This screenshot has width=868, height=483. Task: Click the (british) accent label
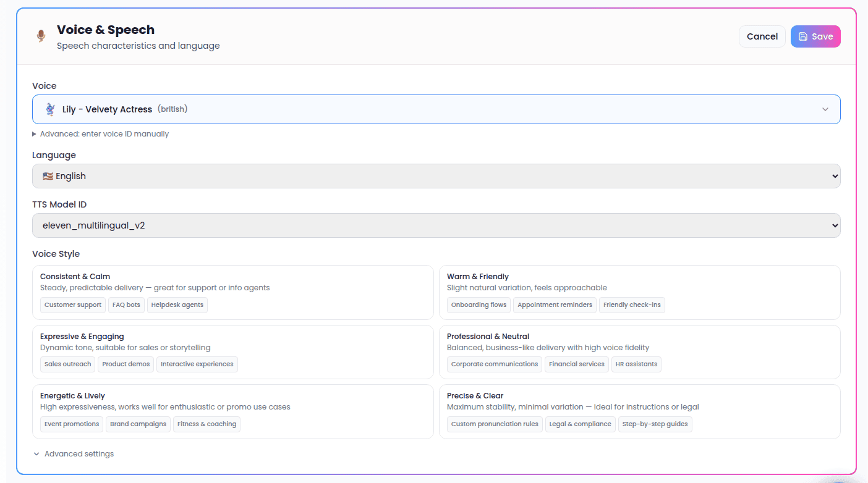click(x=172, y=109)
